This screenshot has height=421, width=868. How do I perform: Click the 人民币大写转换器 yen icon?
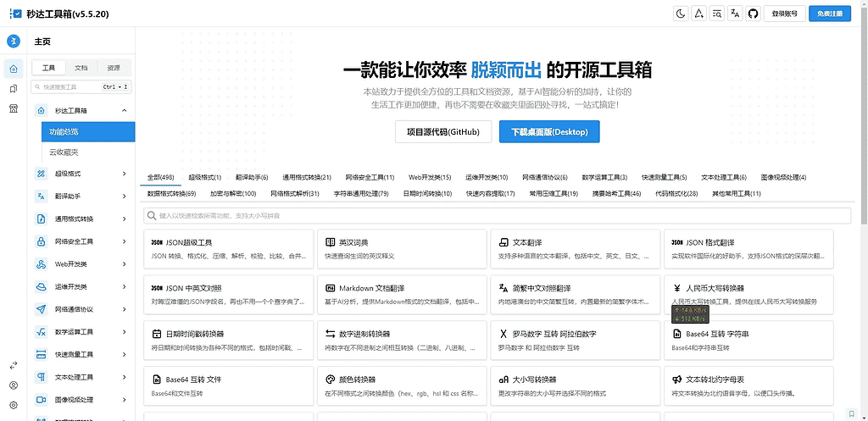click(x=676, y=288)
